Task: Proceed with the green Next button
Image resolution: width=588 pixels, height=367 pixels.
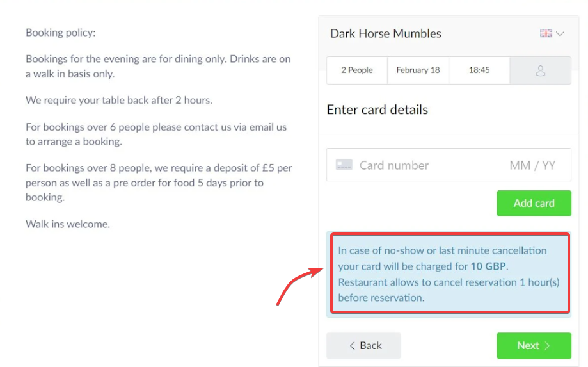Action: click(x=534, y=346)
